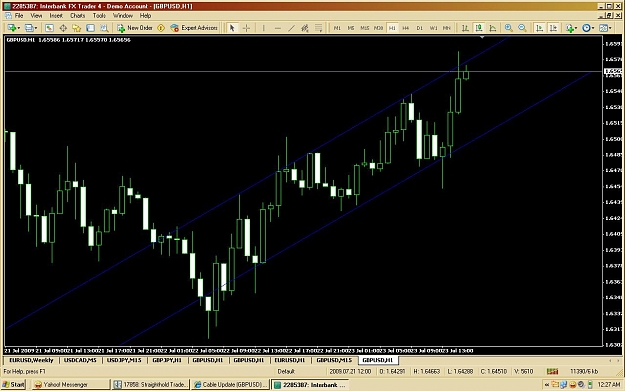This screenshot has height=391, width=625.
Task: Switch to the GBPUSD,M15 chart tab
Action: 334,360
